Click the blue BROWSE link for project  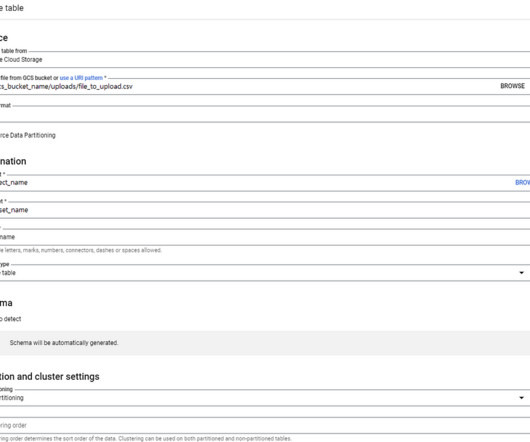point(523,182)
